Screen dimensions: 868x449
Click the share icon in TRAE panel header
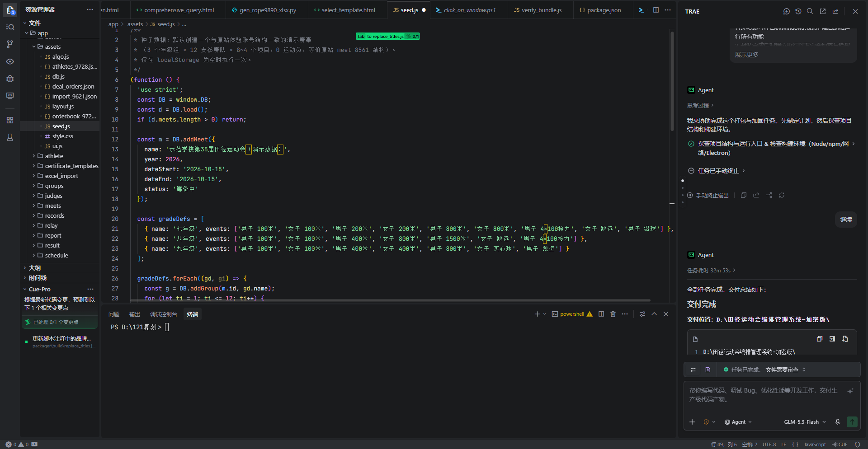coord(835,11)
